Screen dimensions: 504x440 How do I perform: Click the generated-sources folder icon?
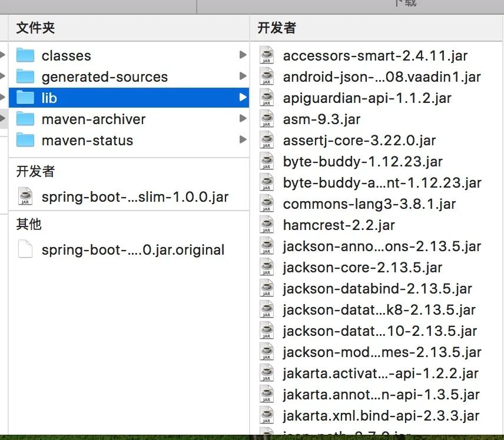click(25, 76)
